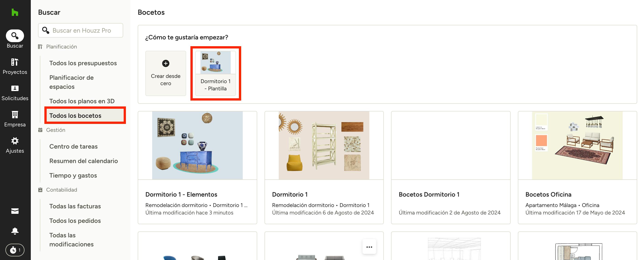Open the Ajustes gear icon
Screen dimensions: 644x260
click(15, 141)
